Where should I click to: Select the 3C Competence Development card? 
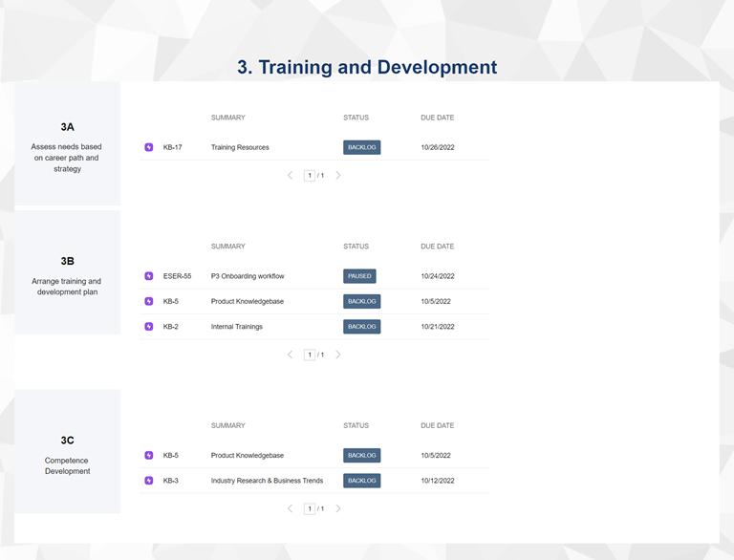tap(68, 452)
